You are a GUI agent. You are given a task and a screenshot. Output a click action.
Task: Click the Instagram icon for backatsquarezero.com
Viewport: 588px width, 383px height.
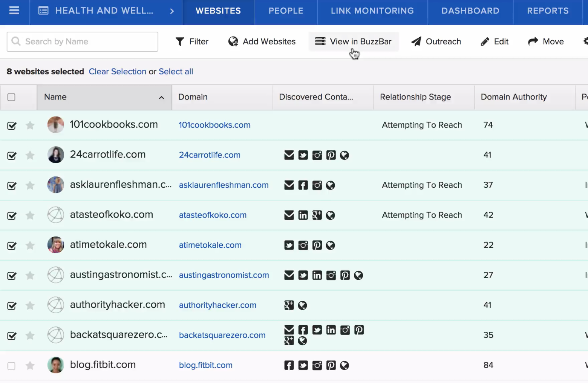click(345, 330)
